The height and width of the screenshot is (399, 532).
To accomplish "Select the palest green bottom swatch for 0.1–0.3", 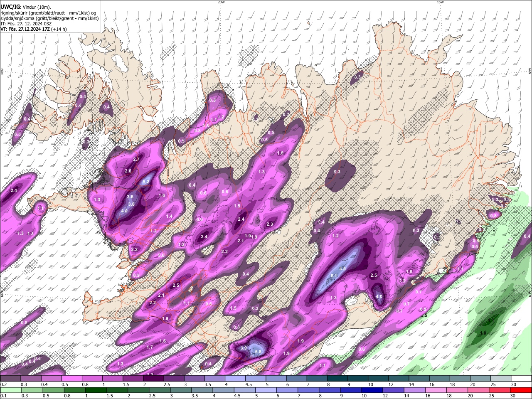I will coord(10,390).
